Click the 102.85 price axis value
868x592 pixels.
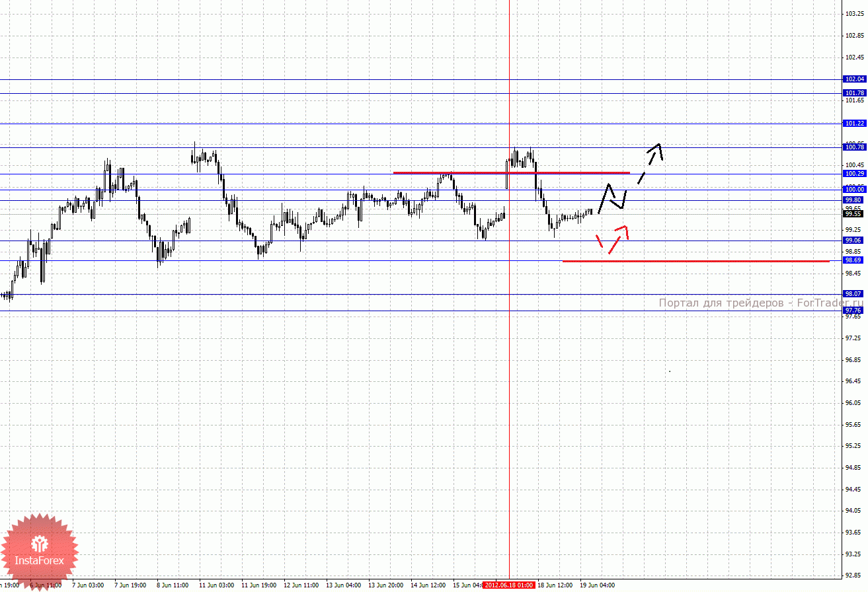(855, 36)
